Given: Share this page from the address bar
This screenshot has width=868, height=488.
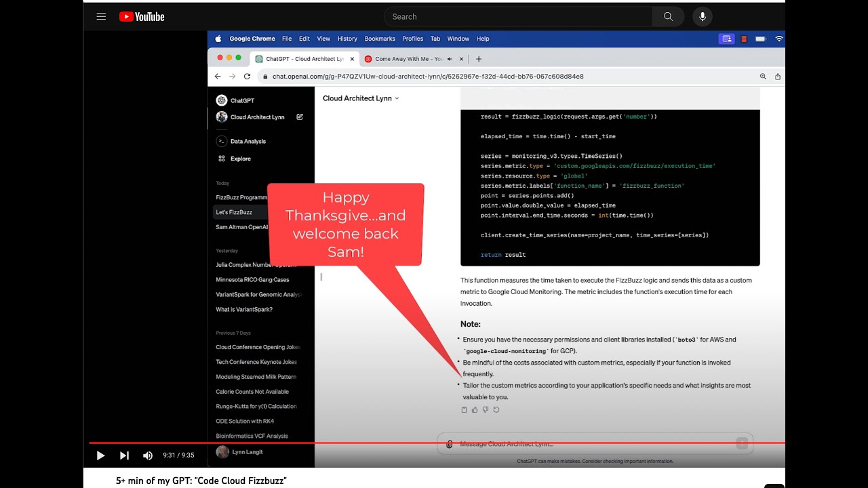Looking at the screenshot, I should (x=778, y=77).
